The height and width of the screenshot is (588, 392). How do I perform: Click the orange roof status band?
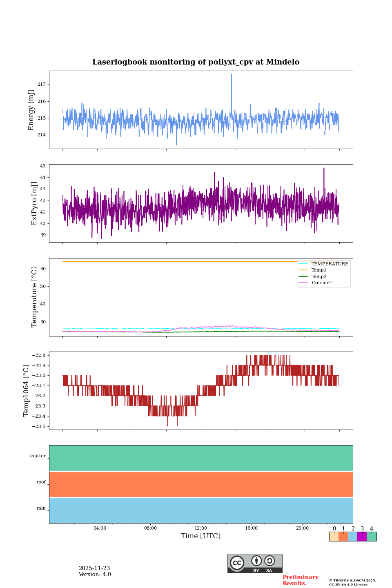coord(201,484)
